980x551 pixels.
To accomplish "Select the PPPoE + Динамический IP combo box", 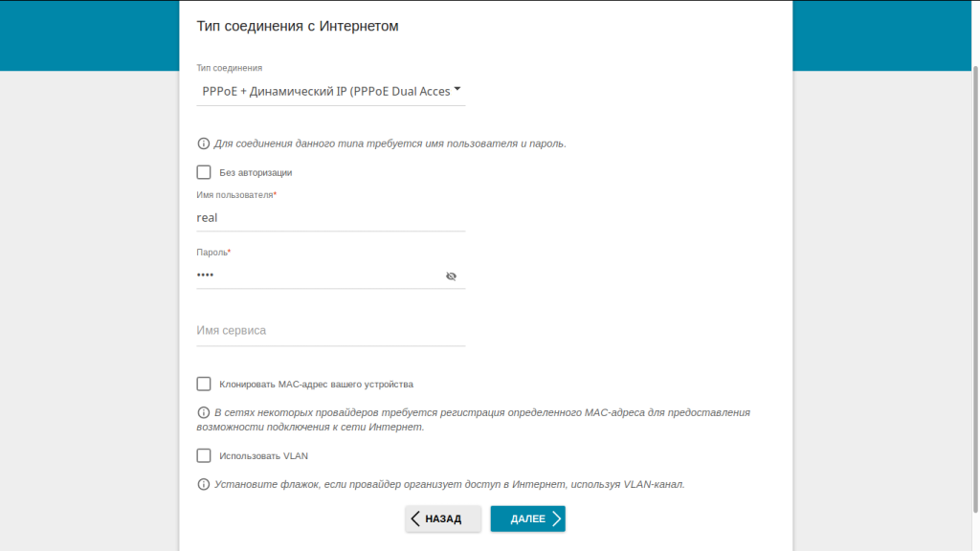I will [x=330, y=91].
